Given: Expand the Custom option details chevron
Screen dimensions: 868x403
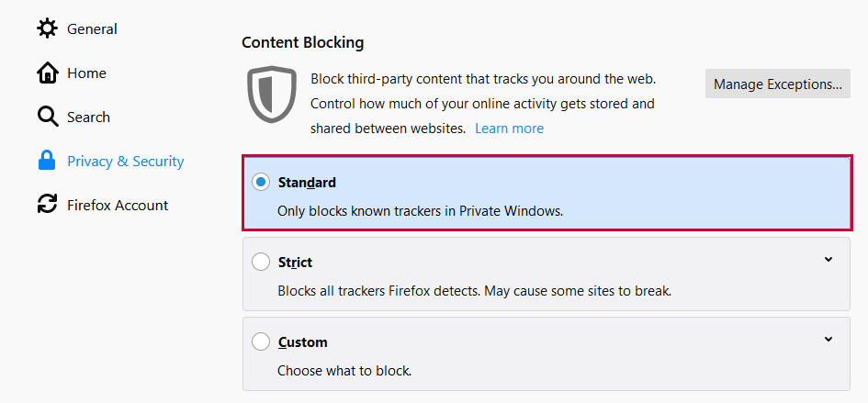Looking at the screenshot, I should click(x=829, y=340).
